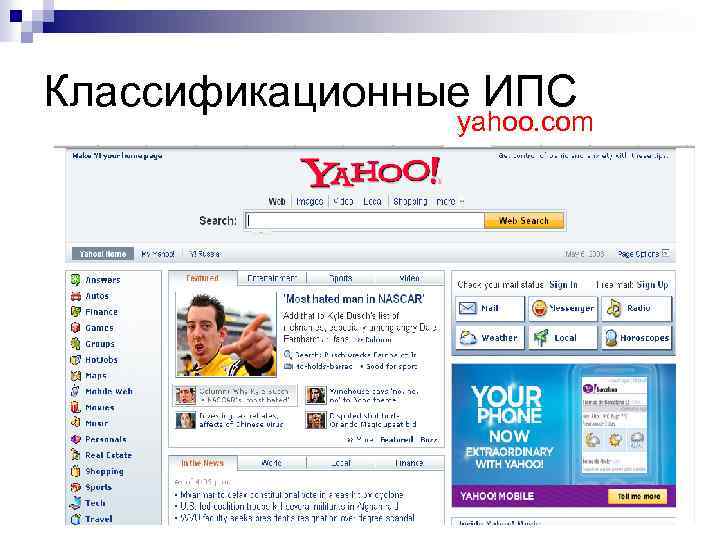This screenshot has height=540, width=720.
Task: Open the U.S.-led coalition news item
Action: tap(289, 506)
